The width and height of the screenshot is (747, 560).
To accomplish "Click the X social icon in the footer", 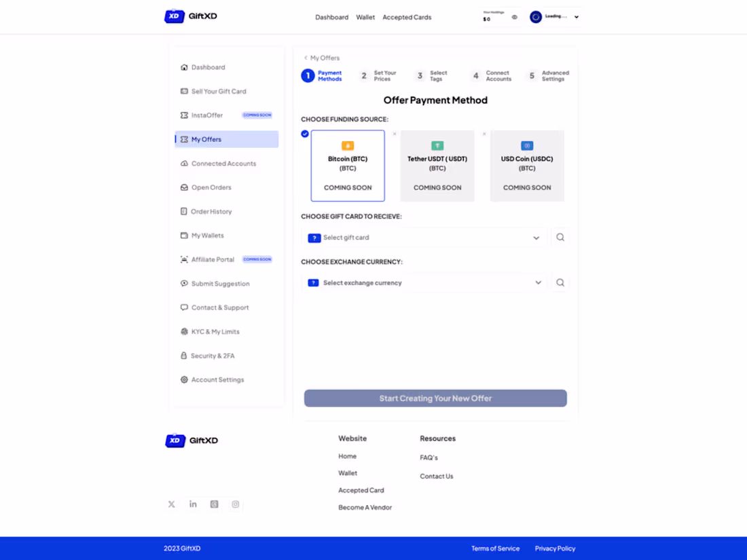I will coord(171,504).
